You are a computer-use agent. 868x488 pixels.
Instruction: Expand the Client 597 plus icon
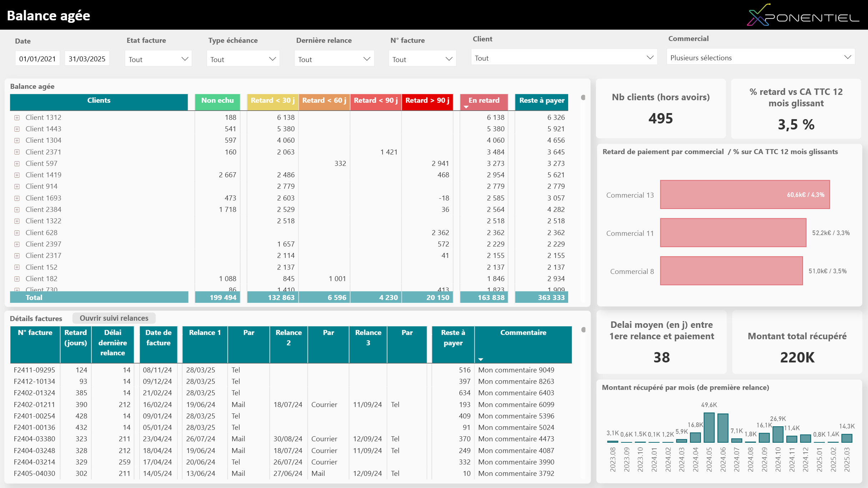[x=17, y=164]
